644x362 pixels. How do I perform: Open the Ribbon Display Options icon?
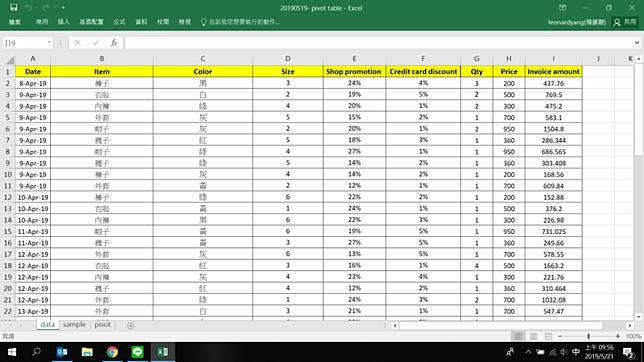pyautogui.click(x=563, y=8)
